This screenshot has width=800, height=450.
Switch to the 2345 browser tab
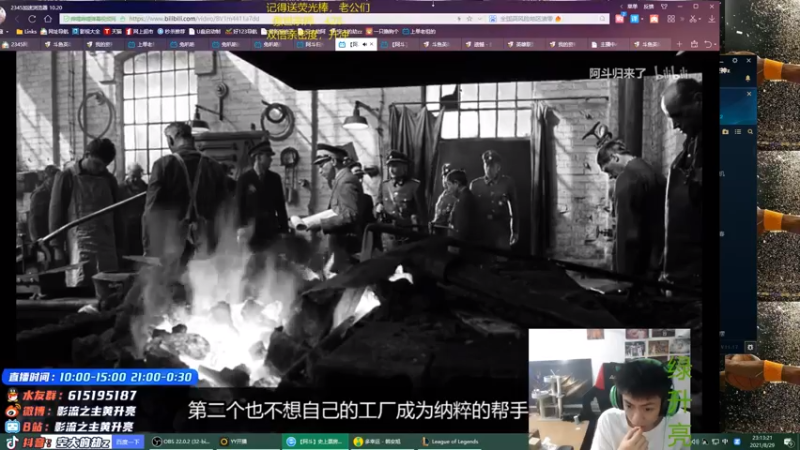(x=18, y=44)
